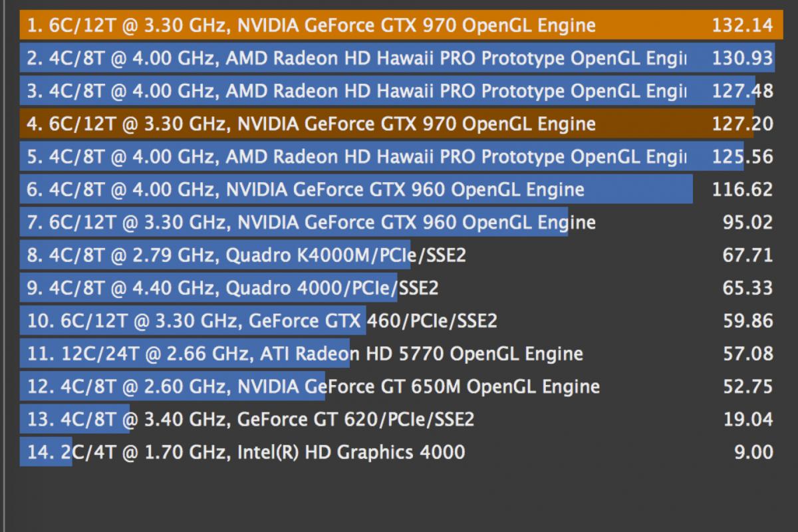Click the Quadro K4000M result row
The height and width of the screenshot is (532, 798).
coord(397,255)
